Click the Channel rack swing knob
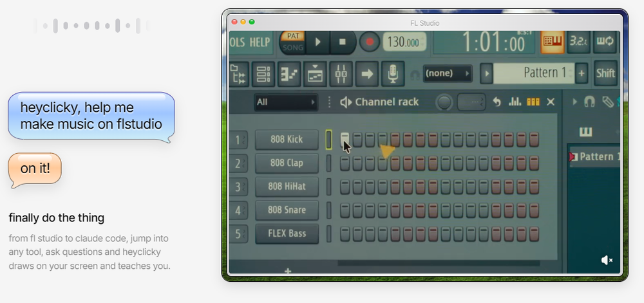 [444, 102]
